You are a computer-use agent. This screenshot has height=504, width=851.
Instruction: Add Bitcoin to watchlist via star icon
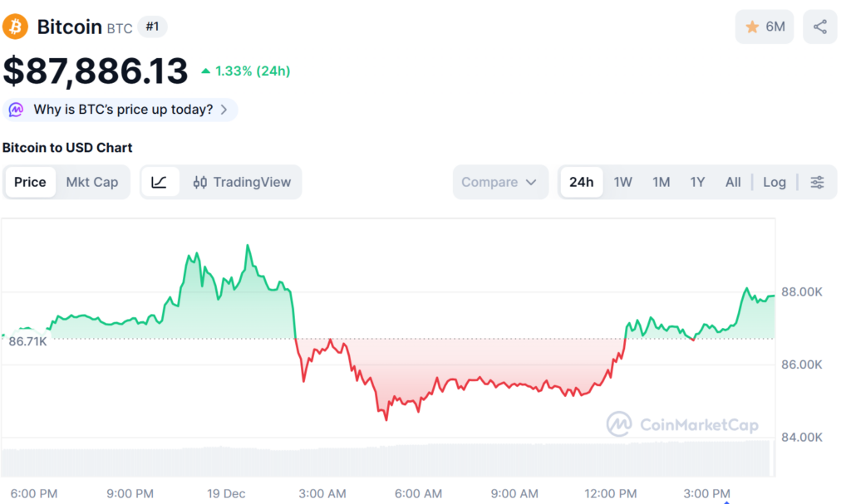pyautogui.click(x=753, y=27)
